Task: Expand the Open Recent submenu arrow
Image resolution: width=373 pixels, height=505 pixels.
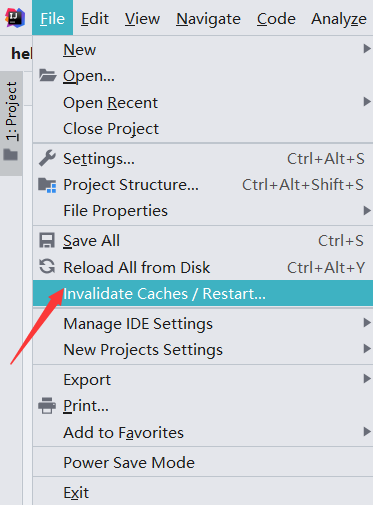Action: tap(367, 102)
